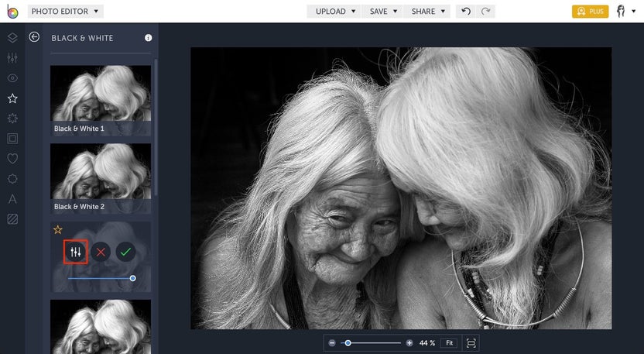Screen dimensions: 644x354
Task: Open the Share menu
Action: click(x=428, y=12)
